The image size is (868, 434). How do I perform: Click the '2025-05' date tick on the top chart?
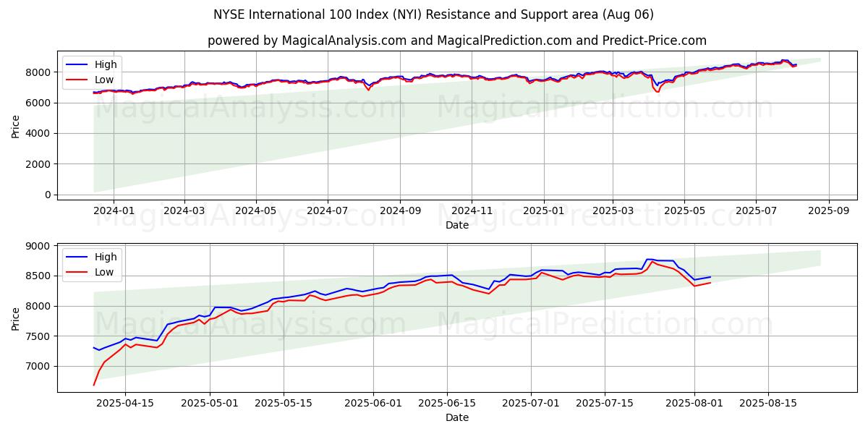pyautogui.click(x=684, y=210)
